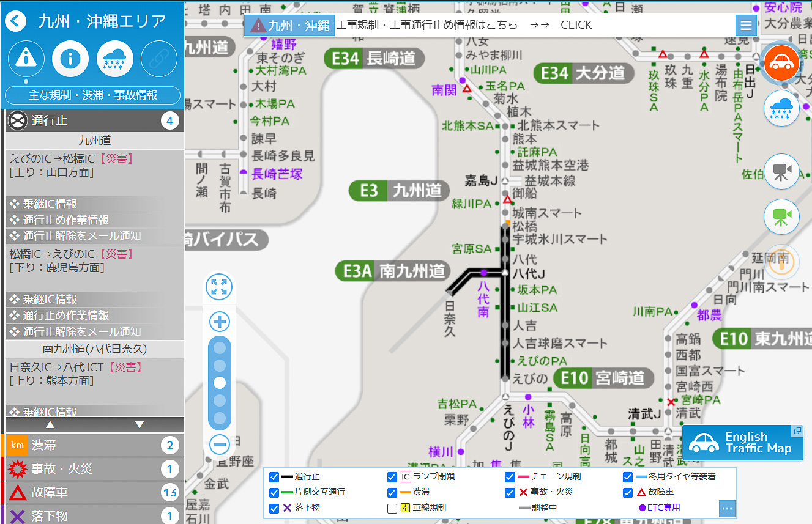Image resolution: width=812 pixels, height=524 pixels.
Task: Click the orange km 渋滞 icon
Action: (x=17, y=445)
